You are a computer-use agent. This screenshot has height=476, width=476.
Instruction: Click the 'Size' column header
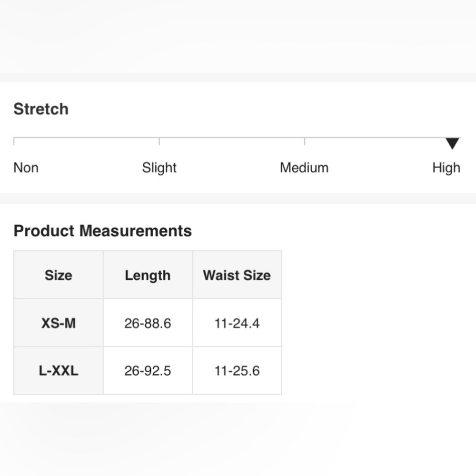tap(59, 275)
